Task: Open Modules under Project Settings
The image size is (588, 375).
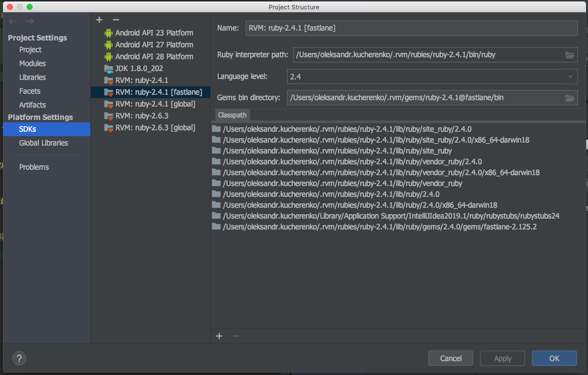Action: 32,63
